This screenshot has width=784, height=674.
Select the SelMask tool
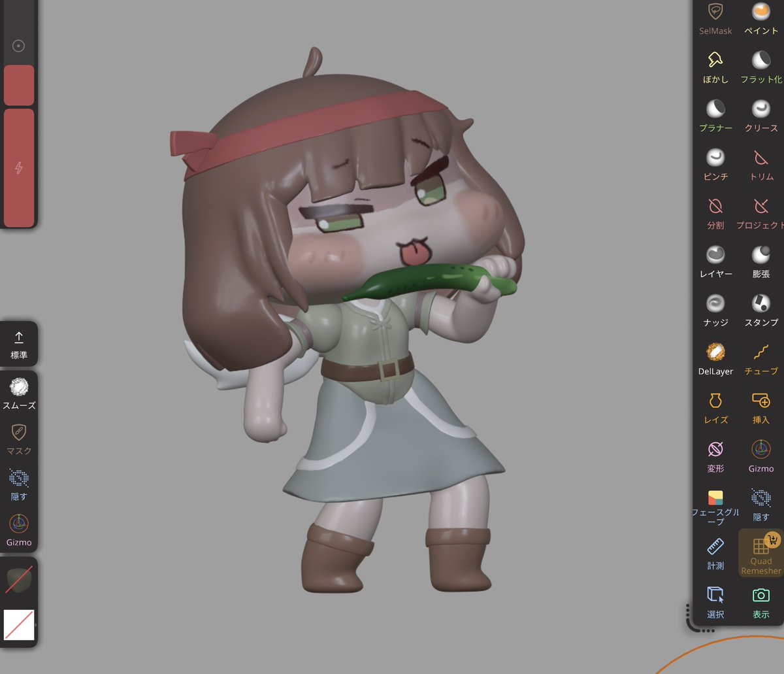pos(715,18)
